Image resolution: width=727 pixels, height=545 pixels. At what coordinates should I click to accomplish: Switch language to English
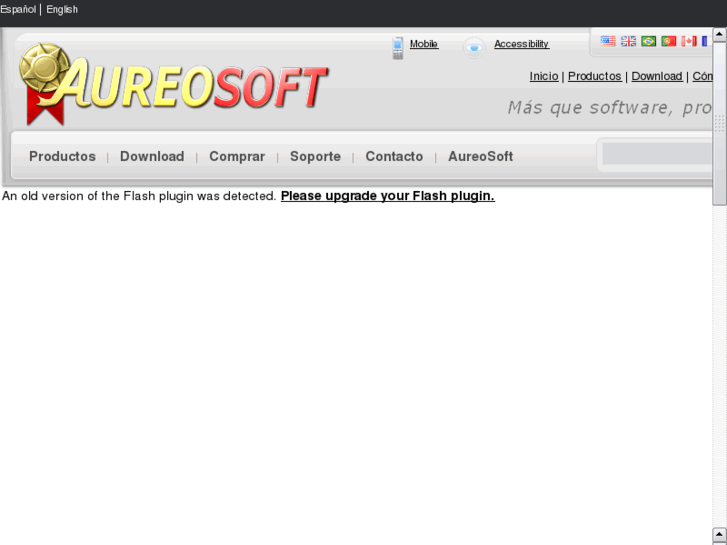pos(62,9)
